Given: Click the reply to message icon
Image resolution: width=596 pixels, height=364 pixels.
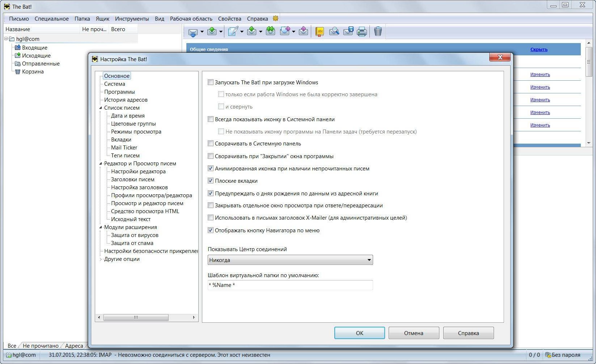Looking at the screenshot, I should point(252,31).
